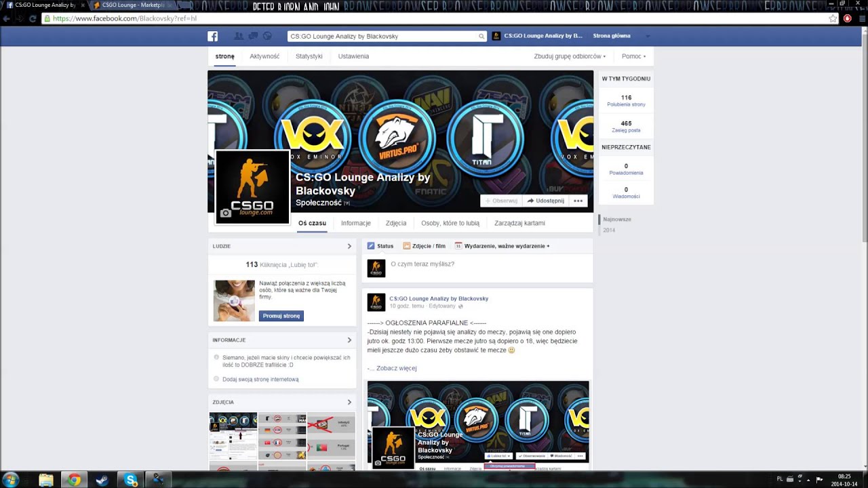Open the middle photo thumbnail in Zdjęcia
The width and height of the screenshot is (868, 488).
[x=282, y=436]
